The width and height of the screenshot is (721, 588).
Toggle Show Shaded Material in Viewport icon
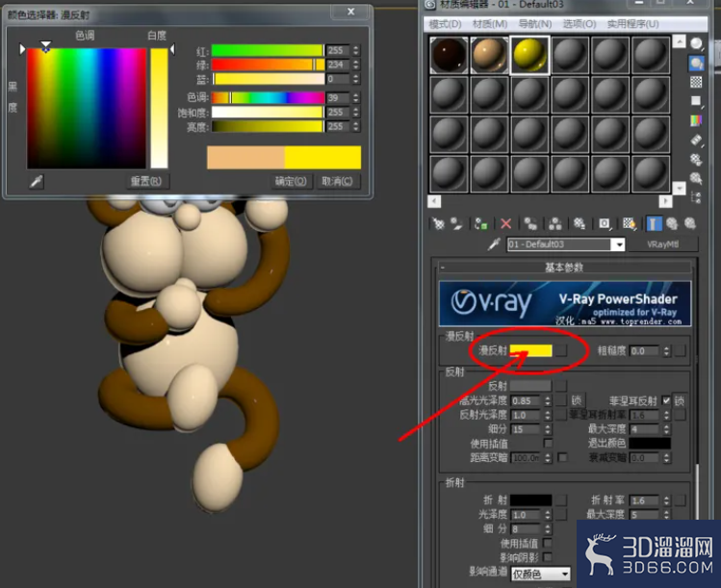629,223
